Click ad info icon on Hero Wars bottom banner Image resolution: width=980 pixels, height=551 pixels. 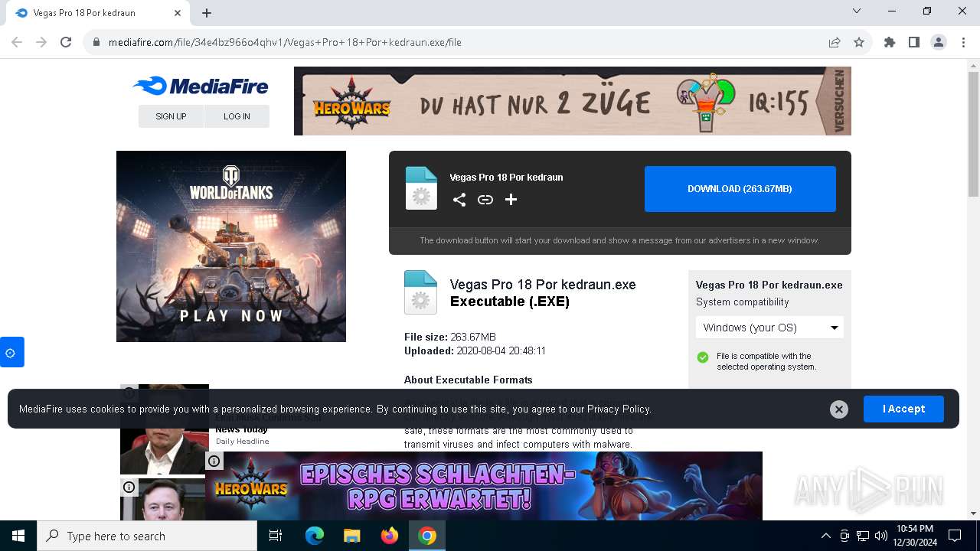[214, 461]
